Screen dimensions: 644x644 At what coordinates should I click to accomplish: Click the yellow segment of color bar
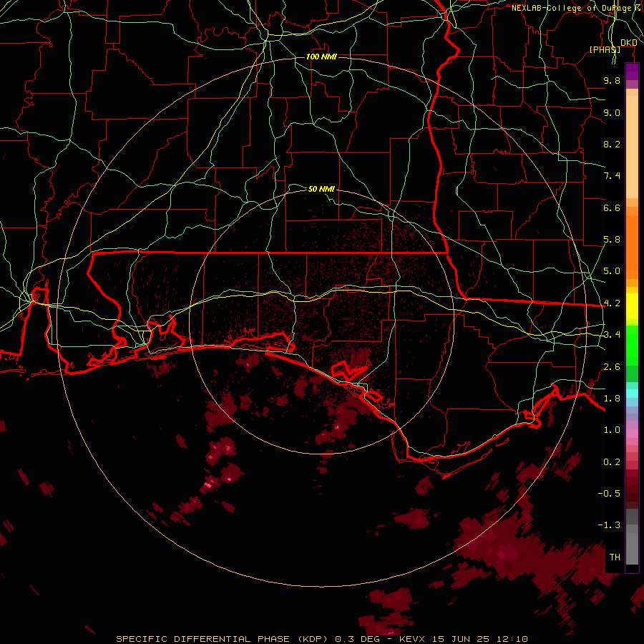(x=632, y=306)
